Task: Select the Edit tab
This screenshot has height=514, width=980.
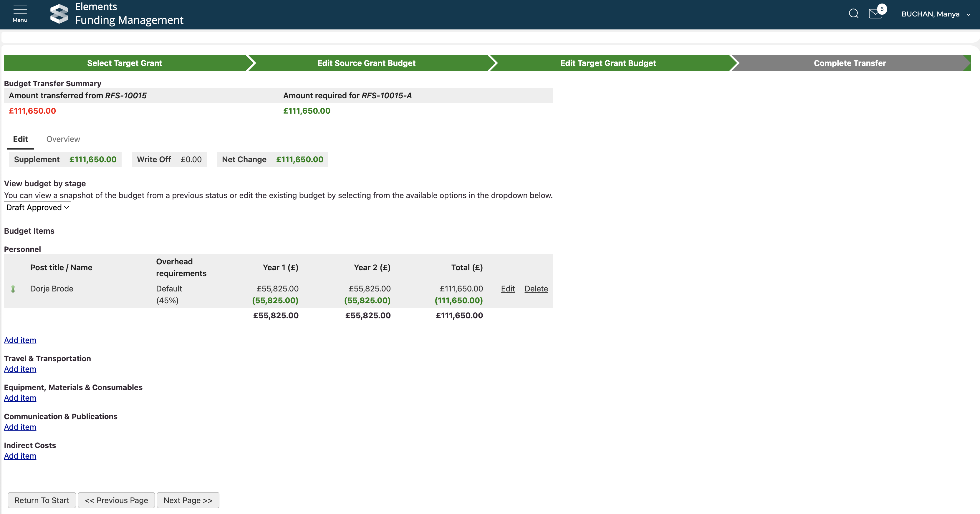Action: (21, 139)
